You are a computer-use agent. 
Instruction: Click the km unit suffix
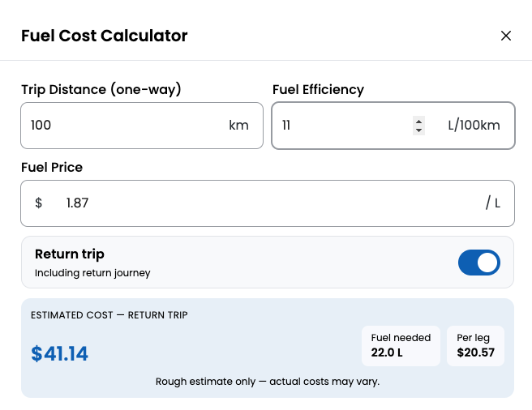pyautogui.click(x=238, y=126)
